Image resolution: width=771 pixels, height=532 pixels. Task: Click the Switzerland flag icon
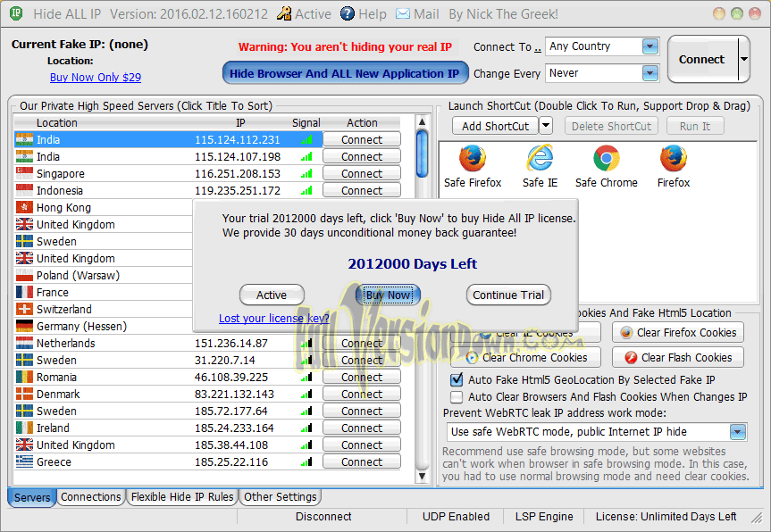click(x=24, y=309)
